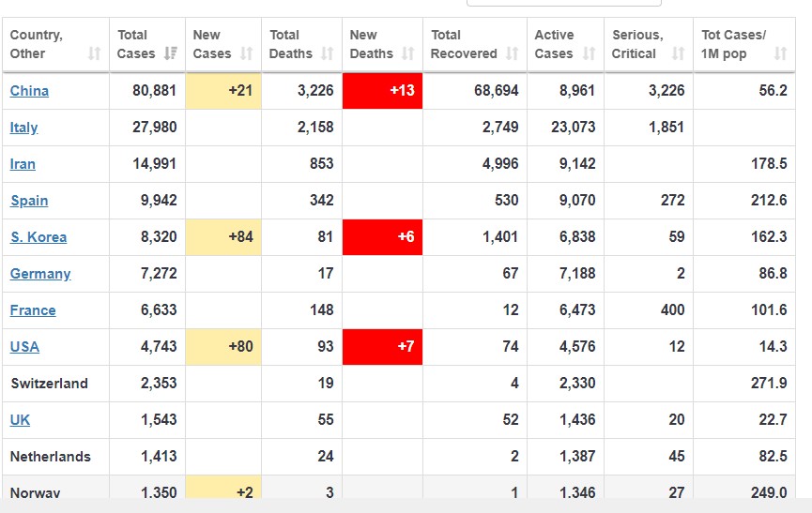Click the Total Recovered column header text
Screen dimensions: 812x513
pyautogui.click(x=464, y=44)
